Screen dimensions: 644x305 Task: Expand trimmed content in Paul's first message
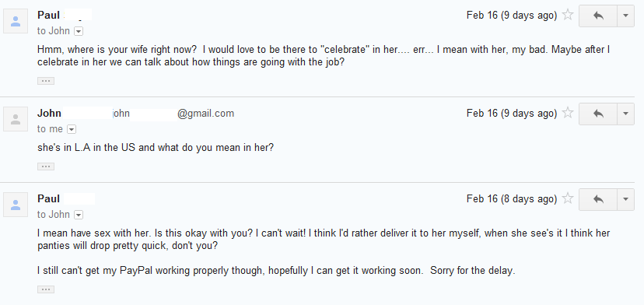coord(46,81)
